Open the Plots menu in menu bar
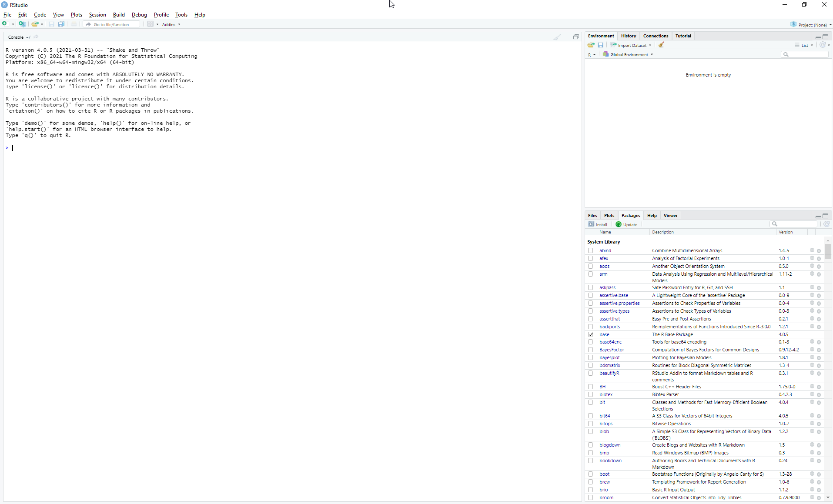This screenshot has height=504, width=833. click(x=77, y=15)
